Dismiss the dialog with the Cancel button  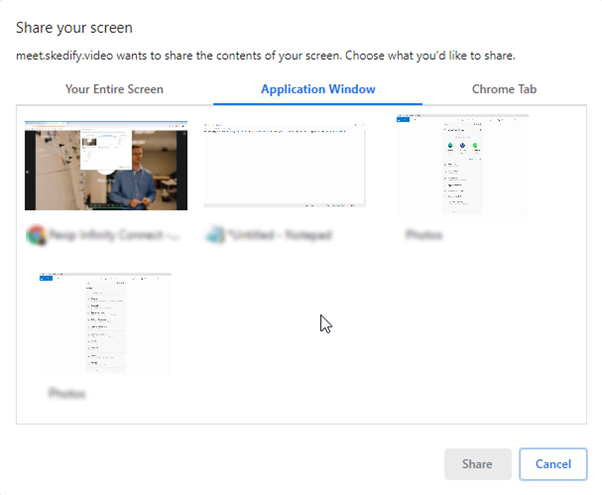point(553,464)
